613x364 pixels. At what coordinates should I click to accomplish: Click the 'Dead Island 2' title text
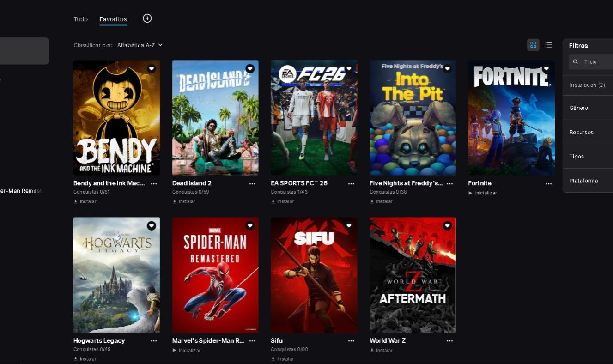click(192, 183)
